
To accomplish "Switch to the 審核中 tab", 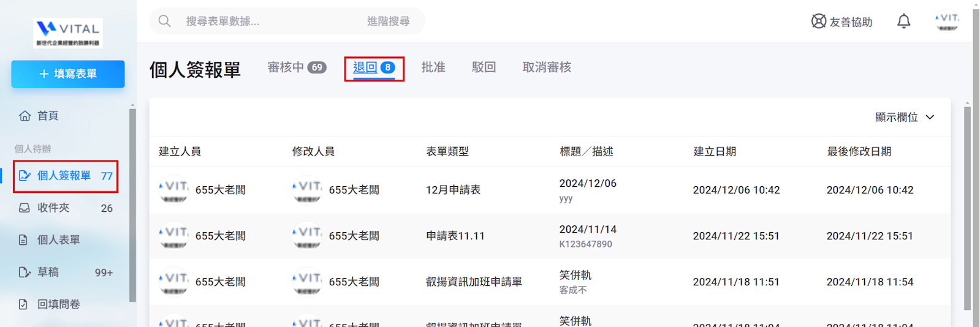I will pos(297,67).
